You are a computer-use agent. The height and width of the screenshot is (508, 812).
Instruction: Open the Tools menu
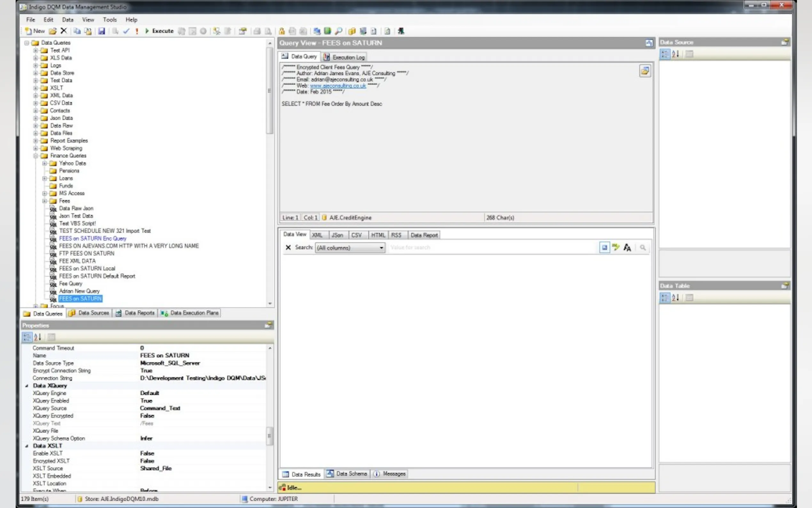coord(109,20)
